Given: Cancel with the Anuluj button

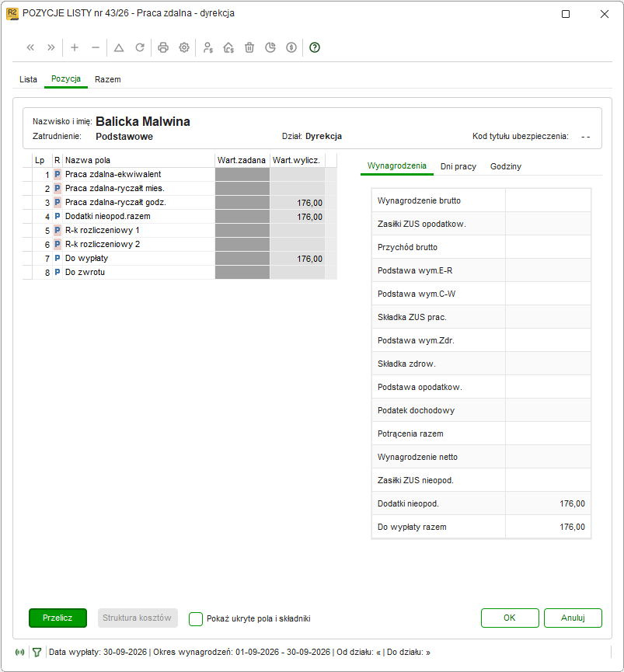Looking at the screenshot, I should click(573, 618).
